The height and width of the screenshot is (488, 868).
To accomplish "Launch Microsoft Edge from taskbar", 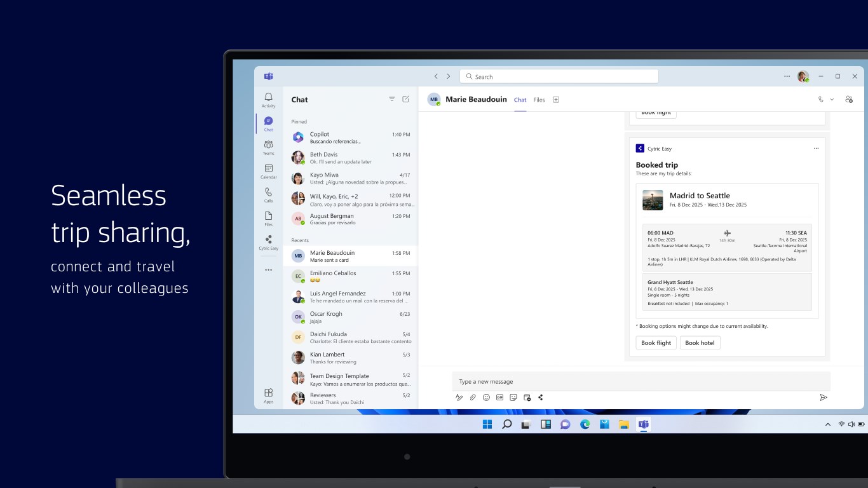I will click(585, 424).
